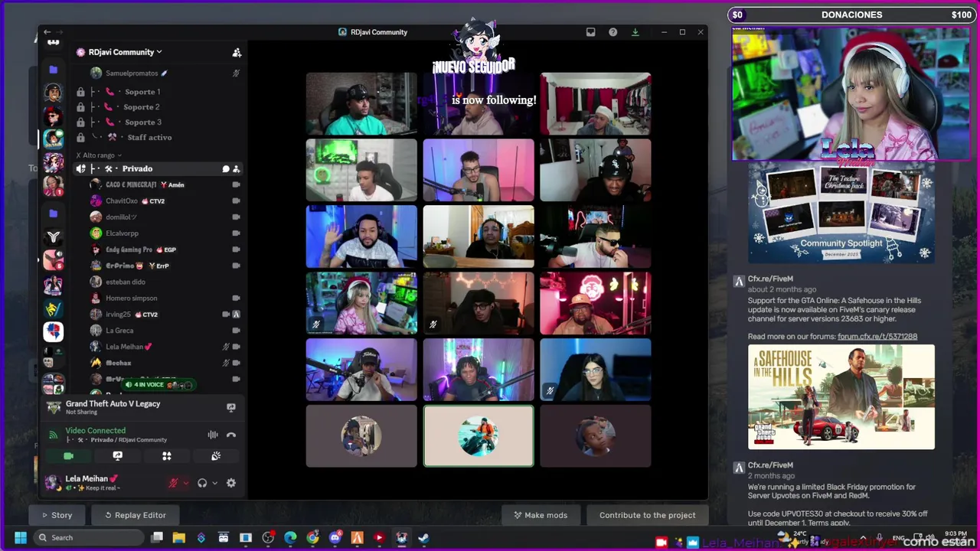Image resolution: width=980 pixels, height=551 pixels.
Task: Select the Privado voice channel row
Action: point(159,168)
